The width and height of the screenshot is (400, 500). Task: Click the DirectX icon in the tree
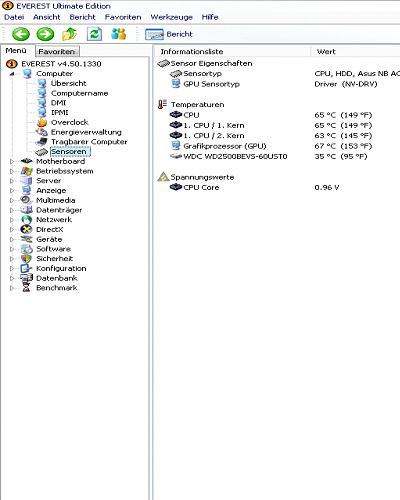(x=26, y=229)
